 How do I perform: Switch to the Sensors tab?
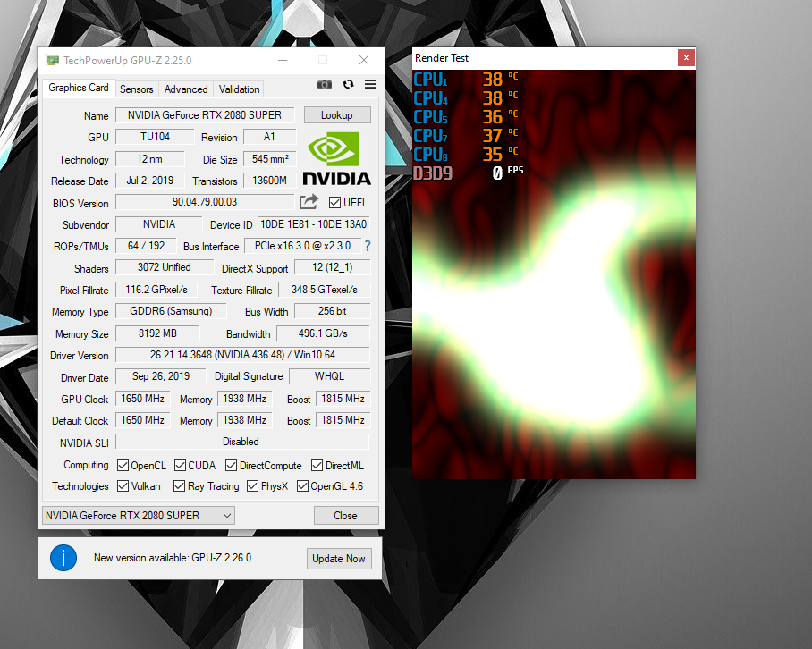(x=137, y=89)
